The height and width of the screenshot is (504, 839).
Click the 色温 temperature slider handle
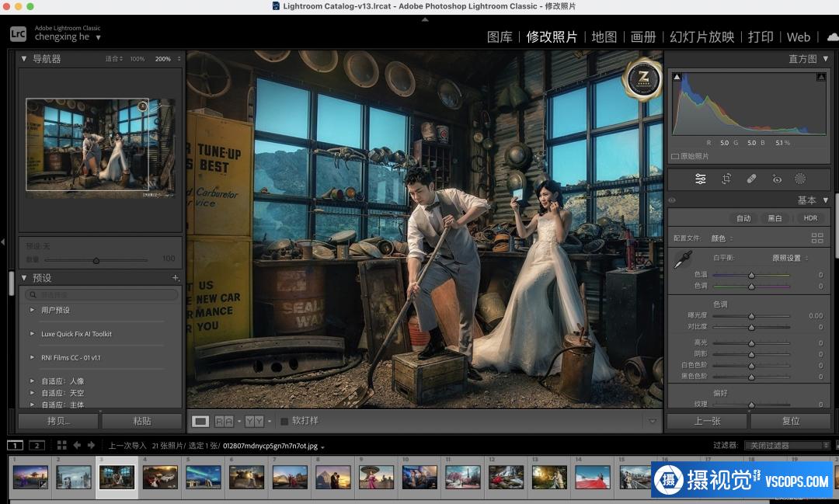click(x=751, y=275)
